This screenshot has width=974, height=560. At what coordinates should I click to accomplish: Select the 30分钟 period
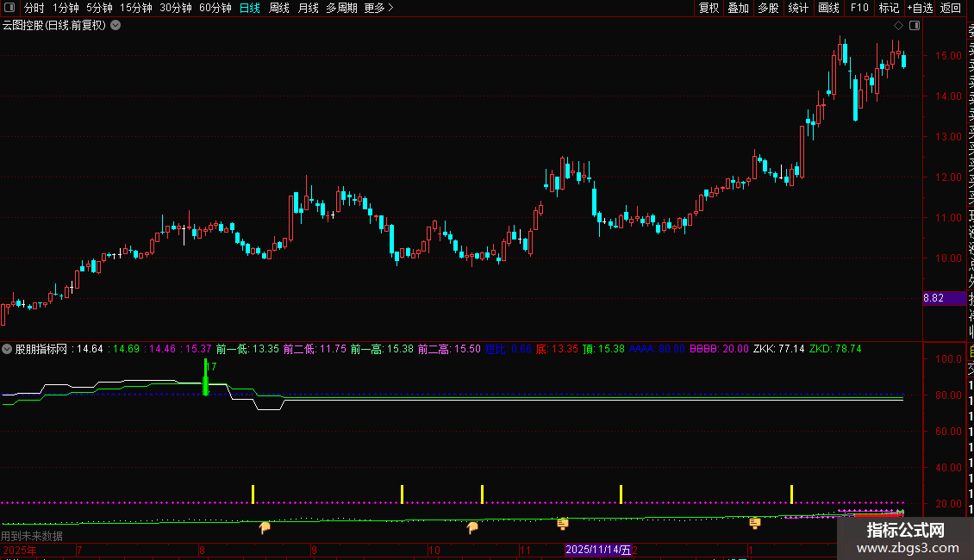click(x=176, y=8)
